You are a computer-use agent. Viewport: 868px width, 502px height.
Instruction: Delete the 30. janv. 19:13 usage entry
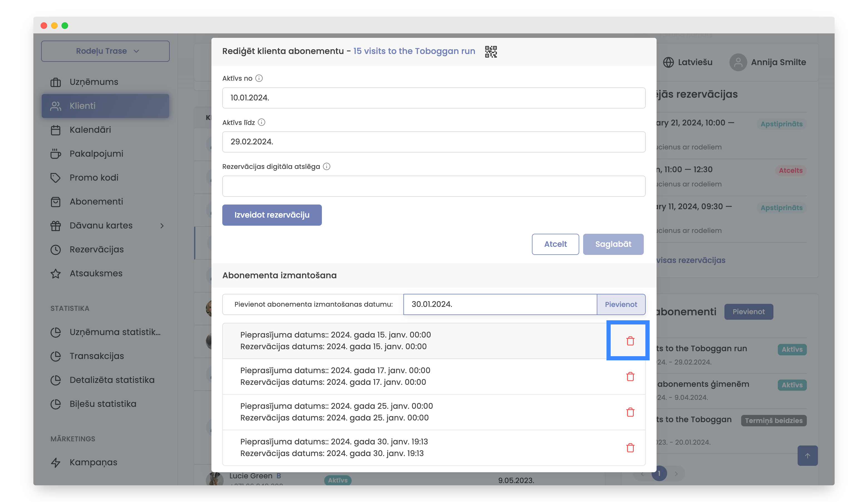tap(630, 447)
